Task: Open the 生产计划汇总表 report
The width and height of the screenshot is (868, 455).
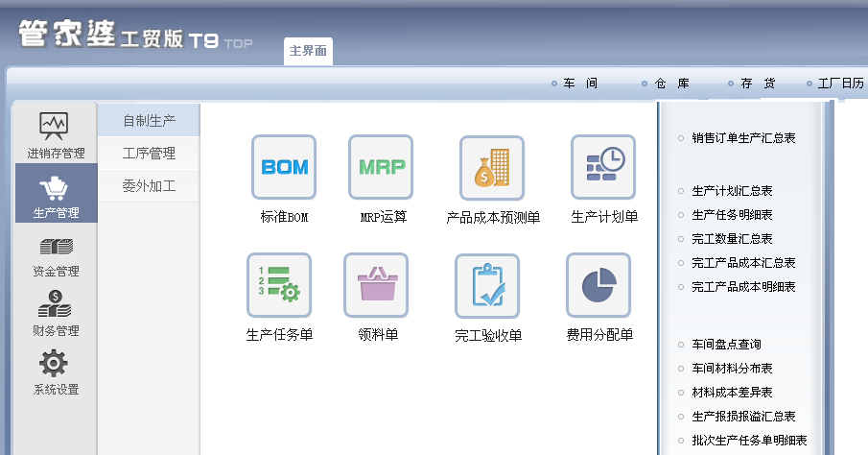Action: coord(732,191)
